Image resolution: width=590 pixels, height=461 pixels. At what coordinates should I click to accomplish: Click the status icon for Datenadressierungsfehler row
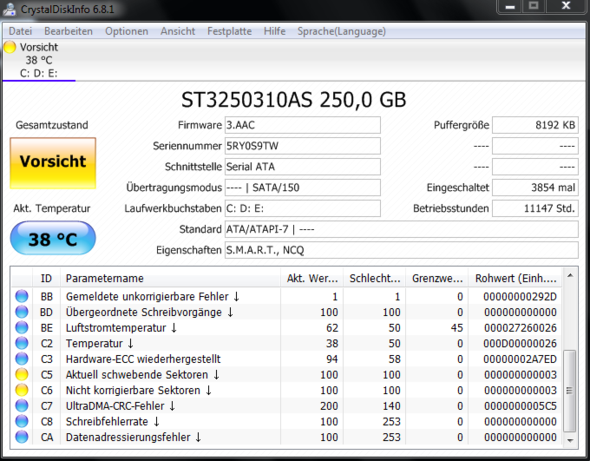22,437
